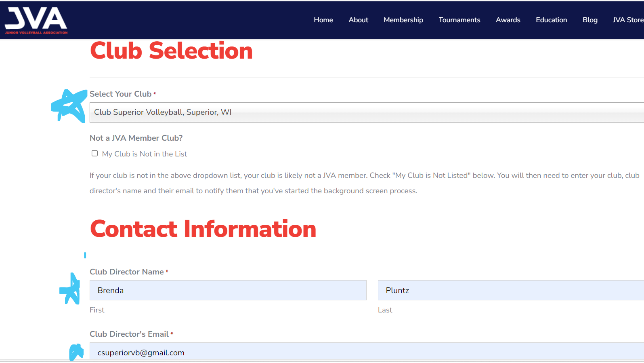Click the Club Director last name field

511,290
